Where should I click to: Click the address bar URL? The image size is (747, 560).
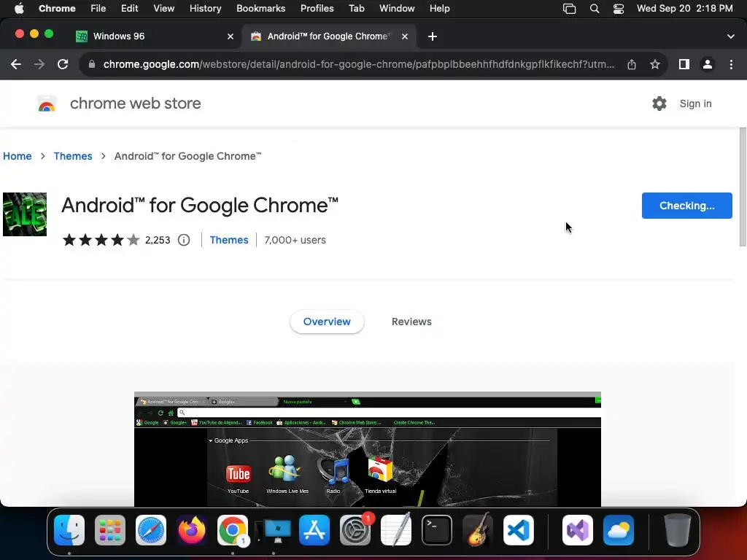[x=358, y=64]
